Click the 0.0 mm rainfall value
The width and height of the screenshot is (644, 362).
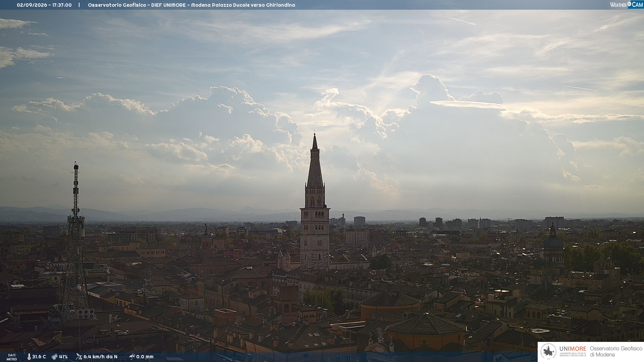[x=145, y=357]
